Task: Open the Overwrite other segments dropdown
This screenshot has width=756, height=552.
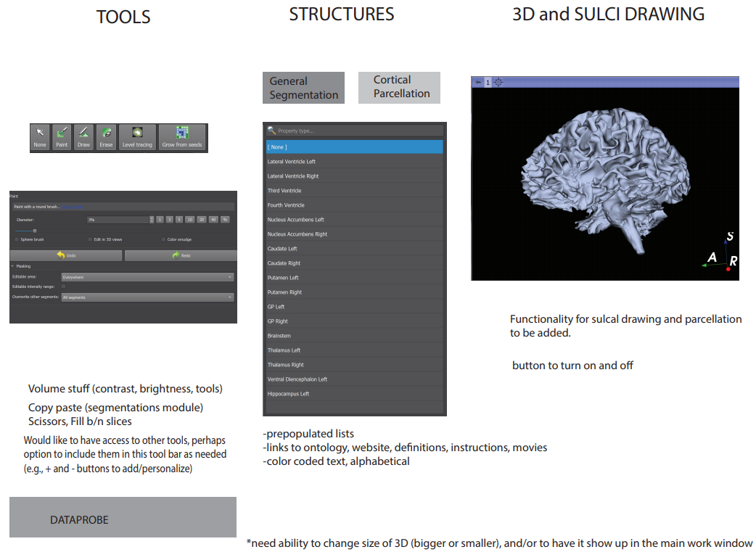Action: [x=145, y=296]
